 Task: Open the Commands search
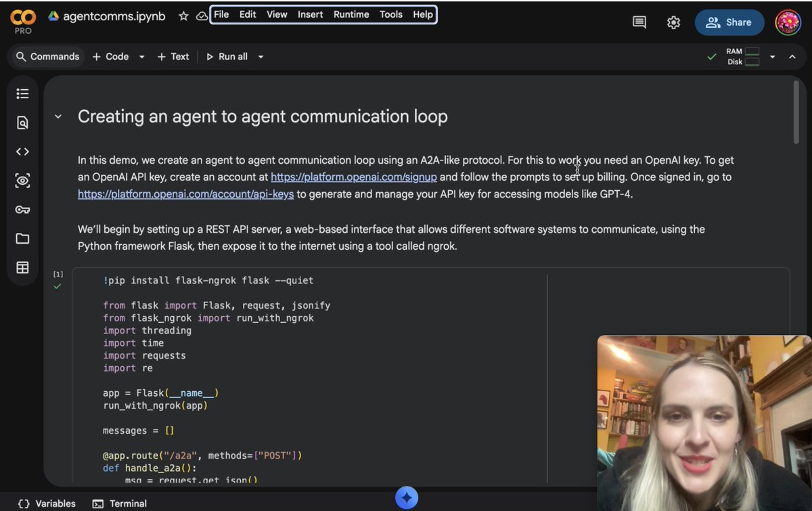pyautogui.click(x=47, y=57)
